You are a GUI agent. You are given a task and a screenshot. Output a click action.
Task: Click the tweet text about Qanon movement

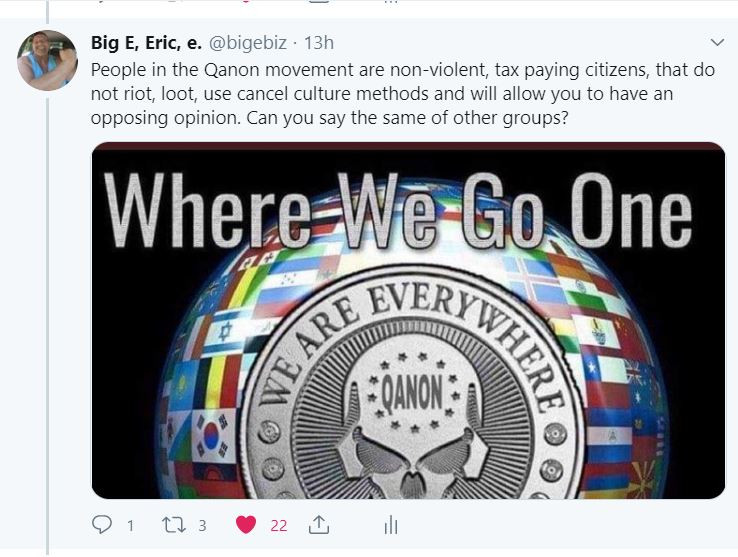pyautogui.click(x=403, y=94)
